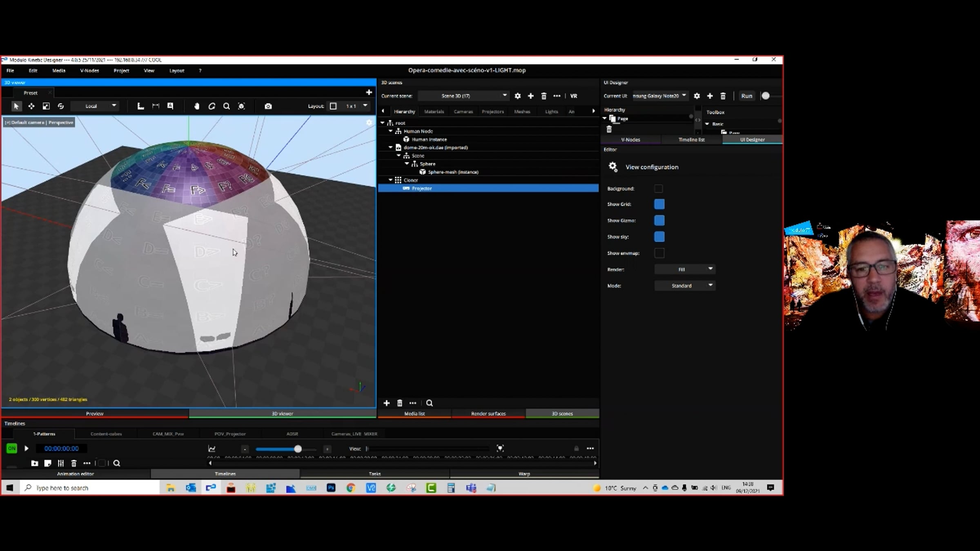Select the hand pan tool

196,106
